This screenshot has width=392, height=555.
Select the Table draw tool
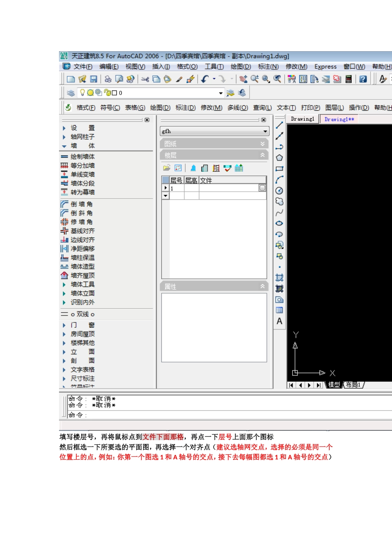[x=279, y=310]
